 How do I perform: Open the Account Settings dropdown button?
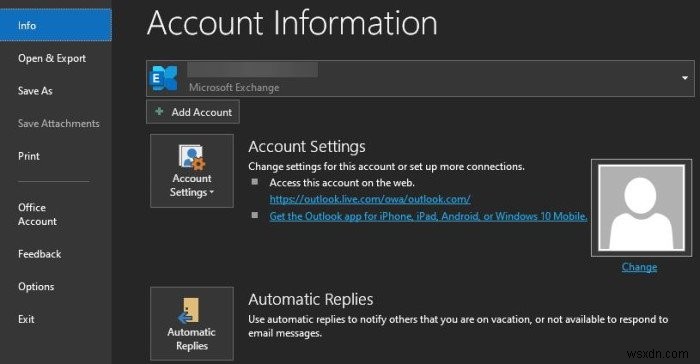(x=192, y=171)
